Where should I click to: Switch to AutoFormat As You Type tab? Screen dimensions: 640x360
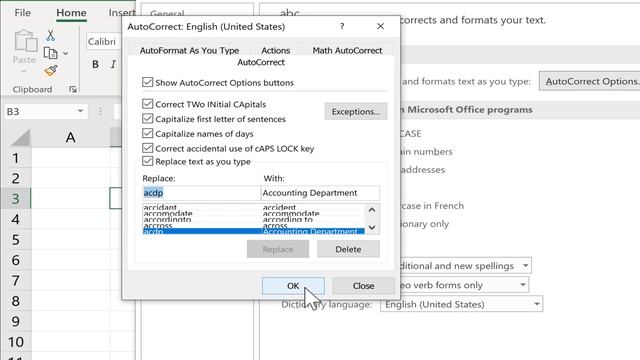point(189,50)
